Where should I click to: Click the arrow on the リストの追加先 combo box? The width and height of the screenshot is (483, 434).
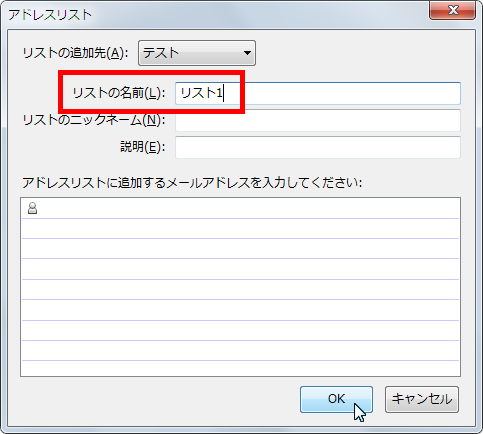[x=247, y=53]
